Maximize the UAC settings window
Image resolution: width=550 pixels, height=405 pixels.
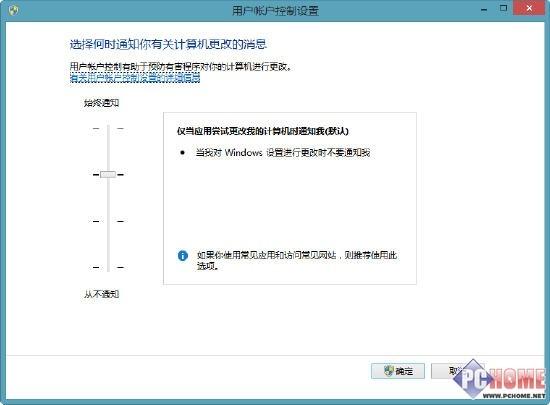(503, 8)
